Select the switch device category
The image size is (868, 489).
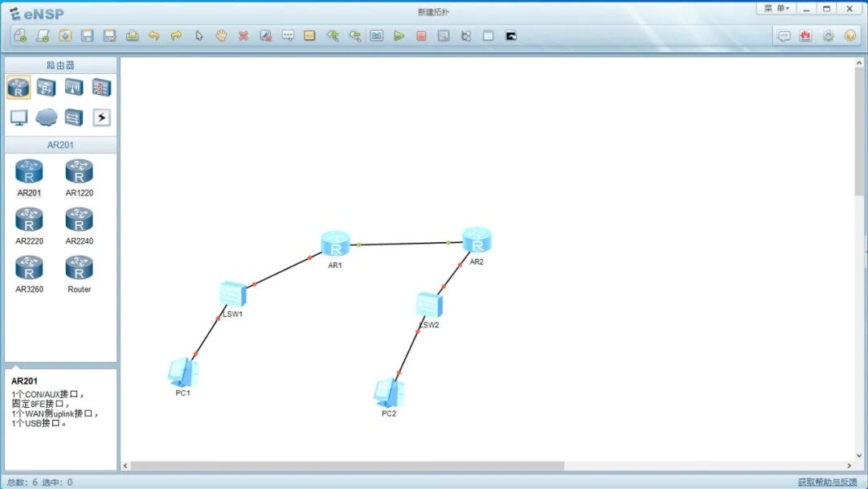tap(46, 88)
